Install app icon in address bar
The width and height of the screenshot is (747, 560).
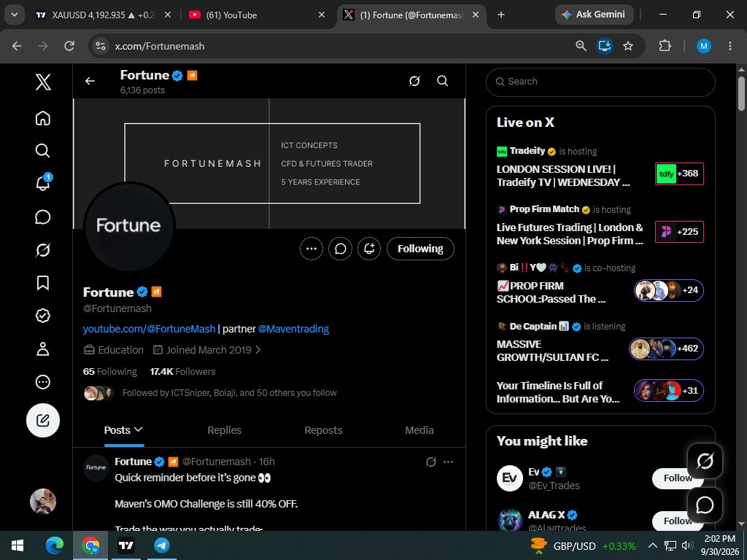605,46
